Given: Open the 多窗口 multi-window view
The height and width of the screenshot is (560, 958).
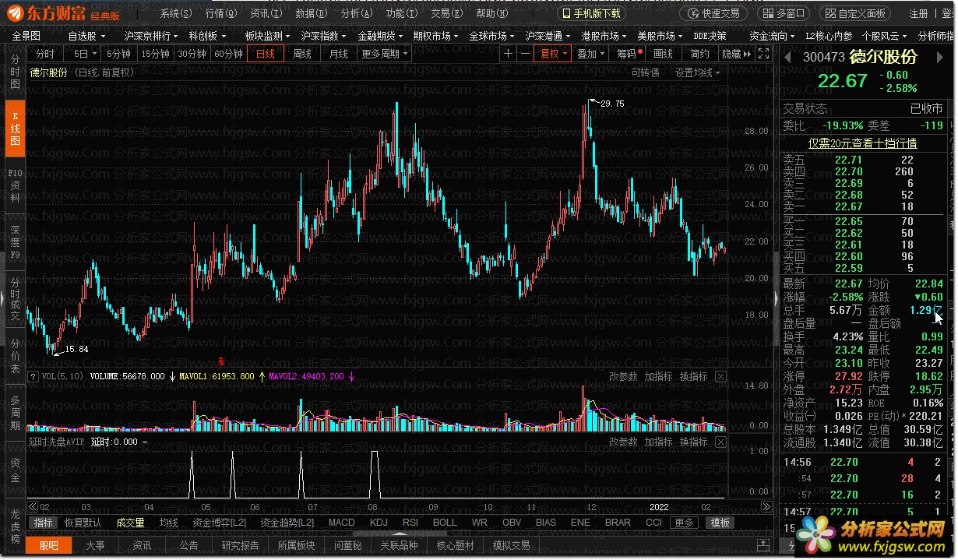Looking at the screenshot, I should click(786, 13).
